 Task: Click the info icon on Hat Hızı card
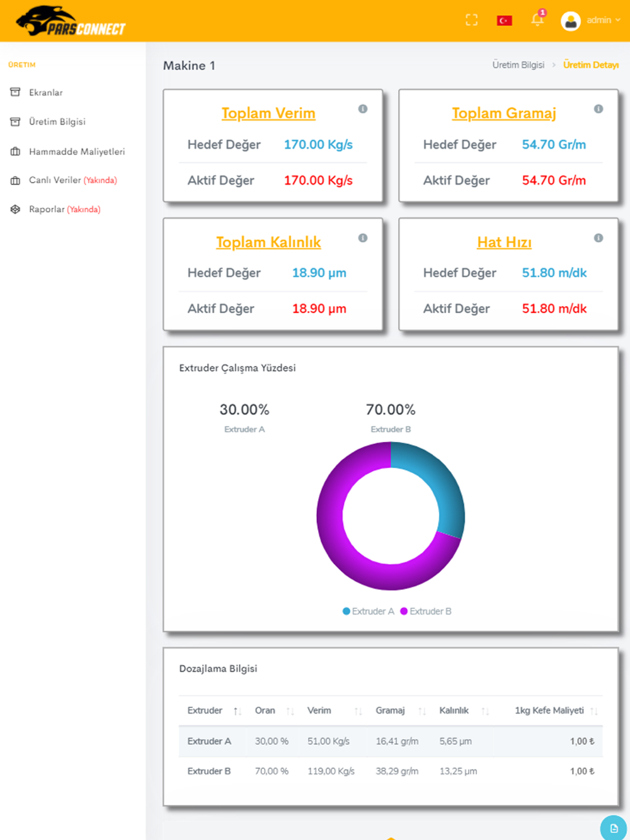(x=598, y=238)
